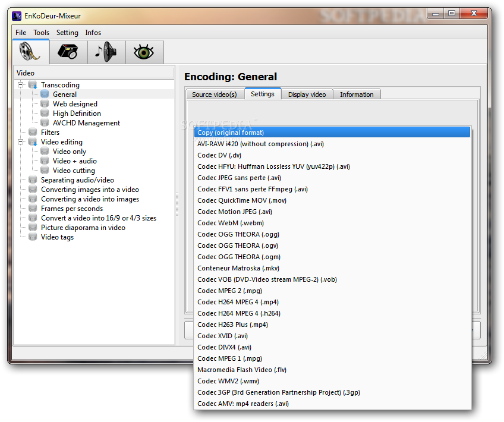The height and width of the screenshot is (422, 504).
Task: Select AVCHD Management in the tree
Action: [x=86, y=123]
